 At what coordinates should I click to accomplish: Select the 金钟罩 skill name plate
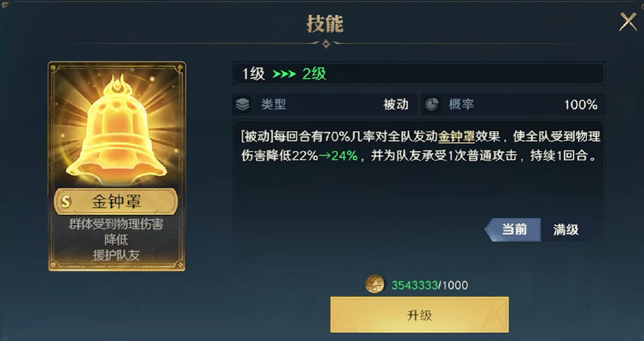tap(117, 202)
